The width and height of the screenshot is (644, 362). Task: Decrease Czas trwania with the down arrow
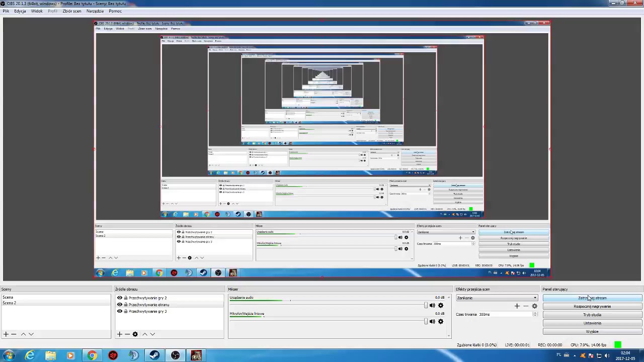coord(535,316)
